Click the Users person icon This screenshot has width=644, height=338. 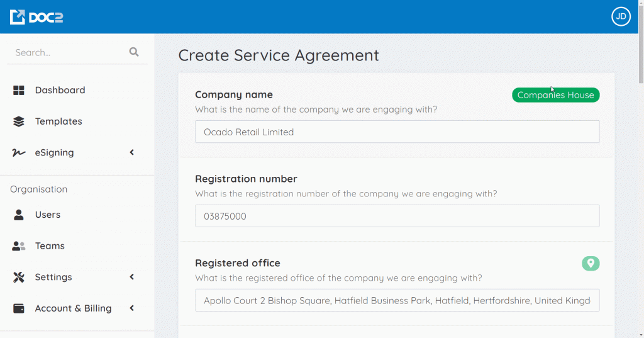tap(19, 215)
